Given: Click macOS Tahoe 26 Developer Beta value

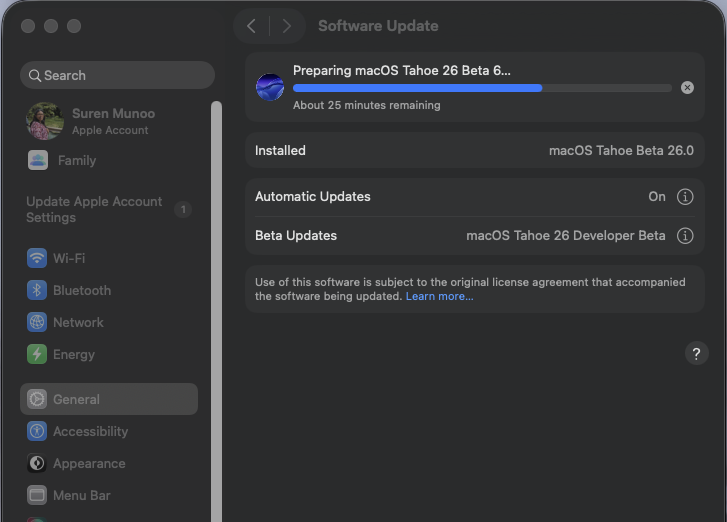Looking at the screenshot, I should [x=566, y=236].
